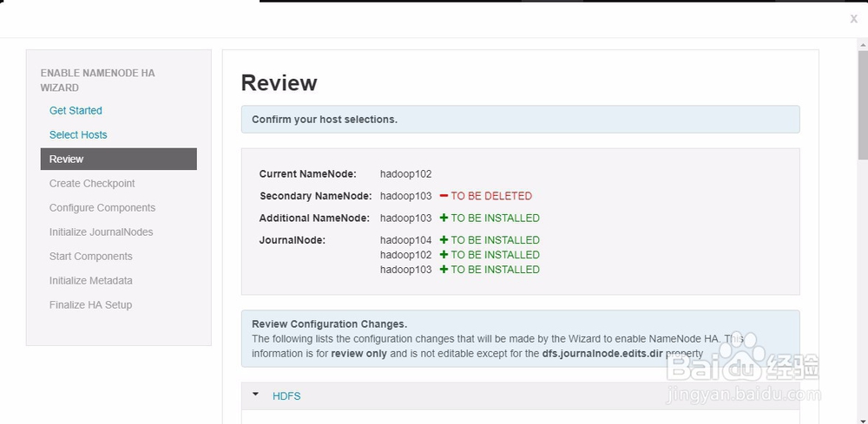Click the Initialize Metadata step
This screenshot has width=868, height=424.
coord(91,281)
